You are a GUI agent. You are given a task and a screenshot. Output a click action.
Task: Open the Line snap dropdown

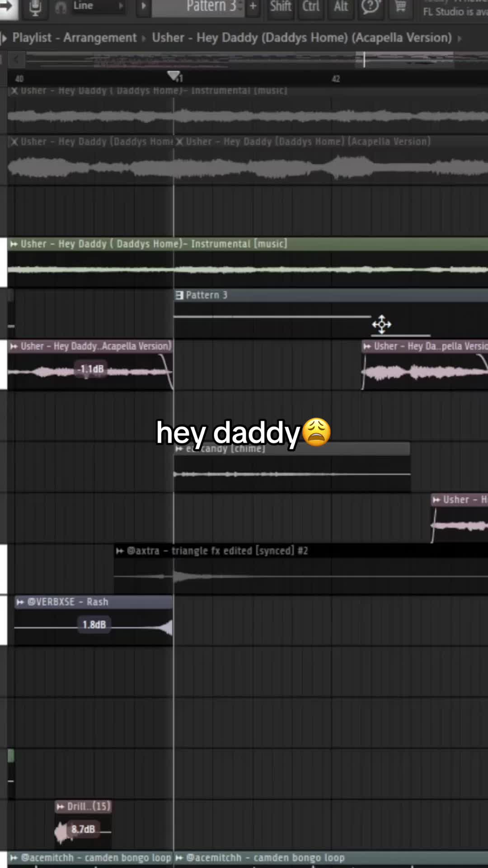tap(98, 6)
